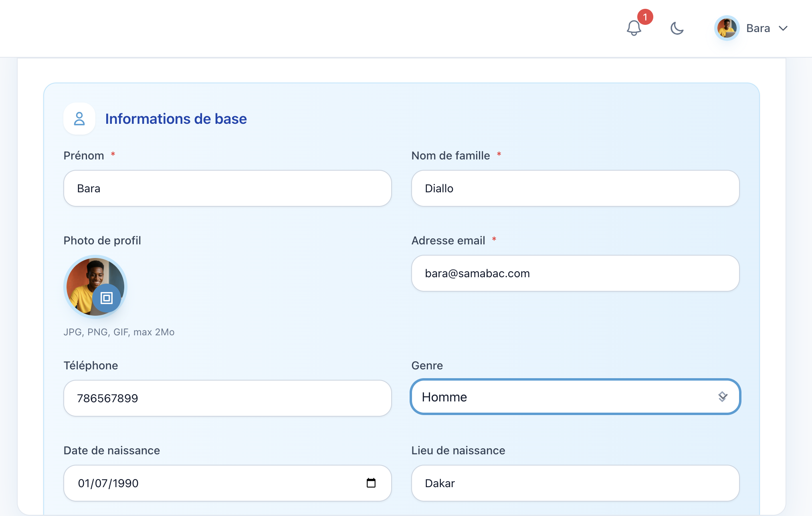Expand the Bara user menu chevron
The image size is (812, 516).
(x=783, y=28)
